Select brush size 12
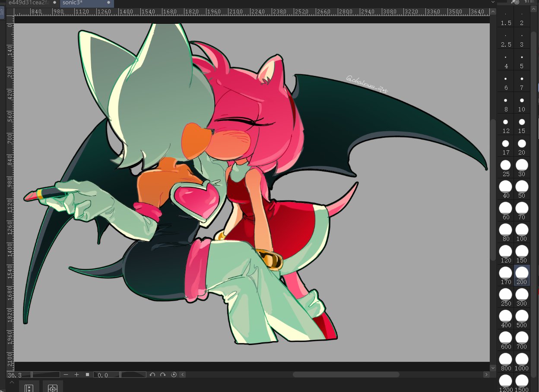539x392 pixels. 506,124
